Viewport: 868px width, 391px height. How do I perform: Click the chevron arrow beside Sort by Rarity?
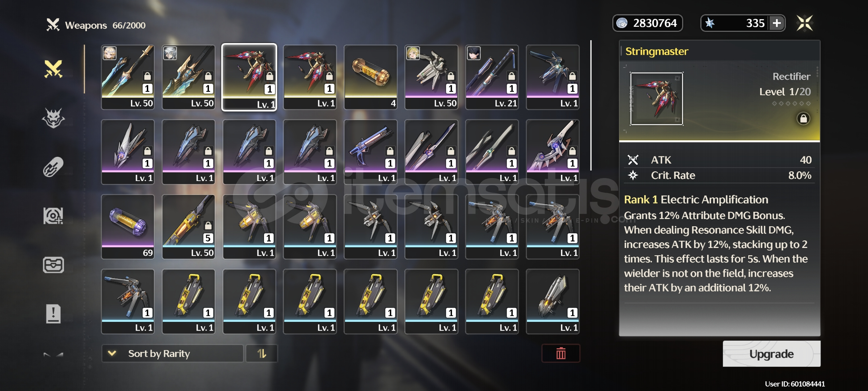112,353
